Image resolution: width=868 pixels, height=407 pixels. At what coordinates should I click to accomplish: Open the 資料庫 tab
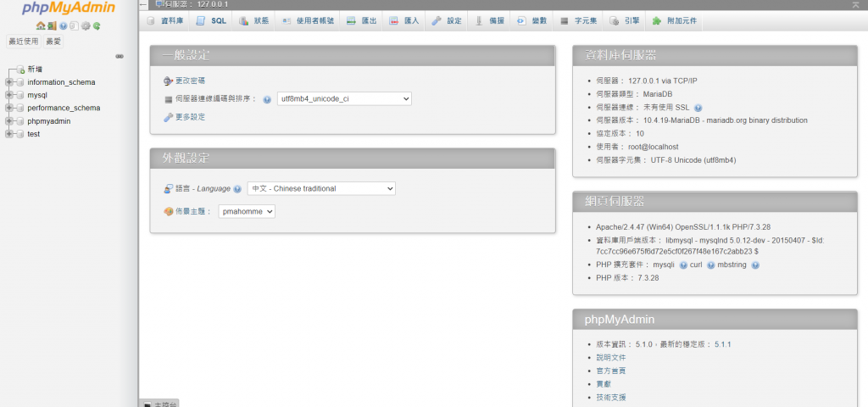click(165, 21)
